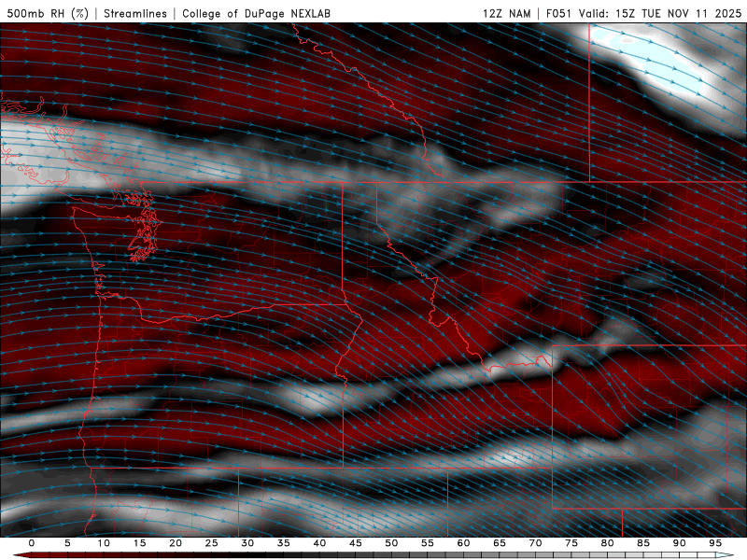This screenshot has width=747, height=560.
Task: Click the 15 label on the legend
Action: point(139,543)
